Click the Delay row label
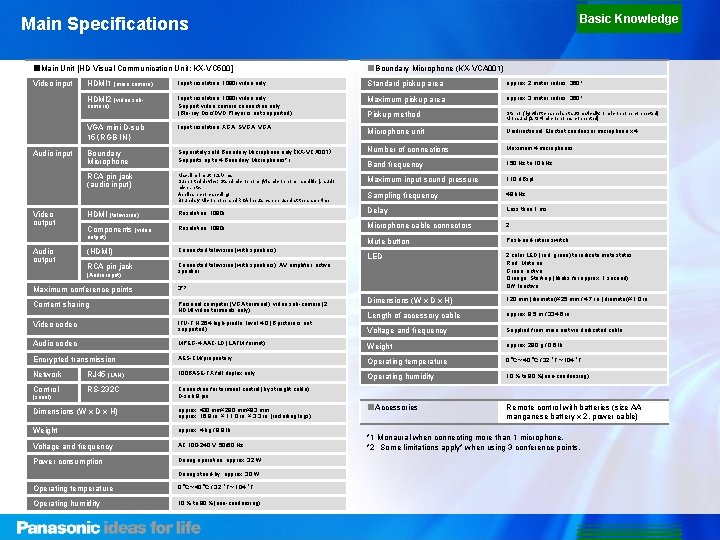 429,210
